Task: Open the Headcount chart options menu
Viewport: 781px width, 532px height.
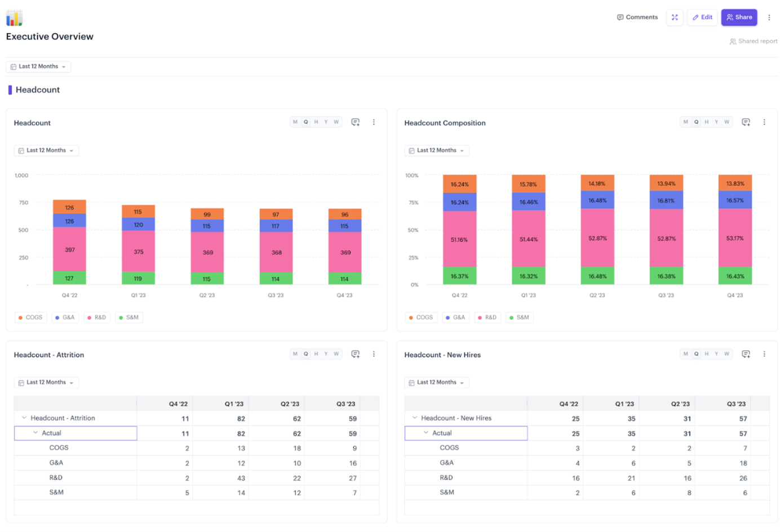Action: click(x=374, y=122)
